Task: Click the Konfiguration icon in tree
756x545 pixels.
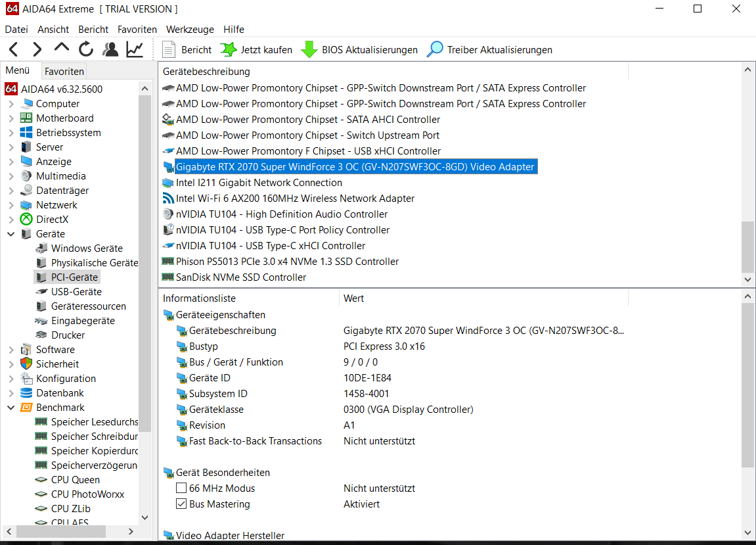Action: pos(26,379)
